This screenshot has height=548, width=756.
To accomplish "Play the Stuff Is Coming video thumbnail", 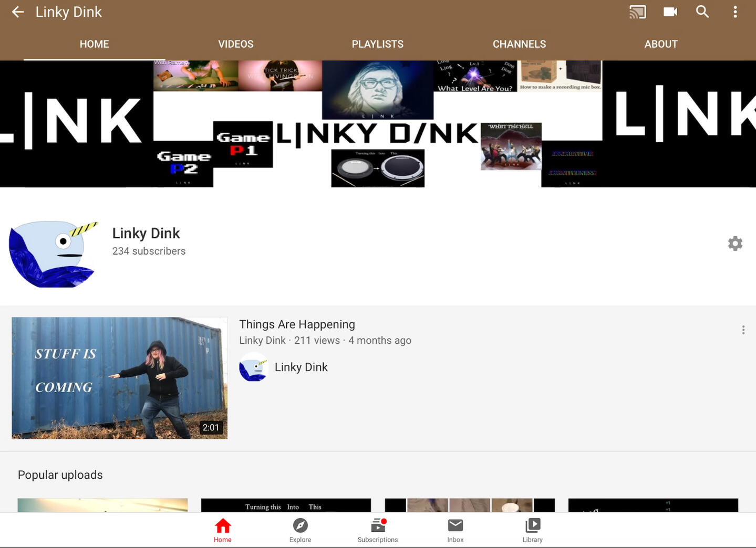I will pos(120,378).
